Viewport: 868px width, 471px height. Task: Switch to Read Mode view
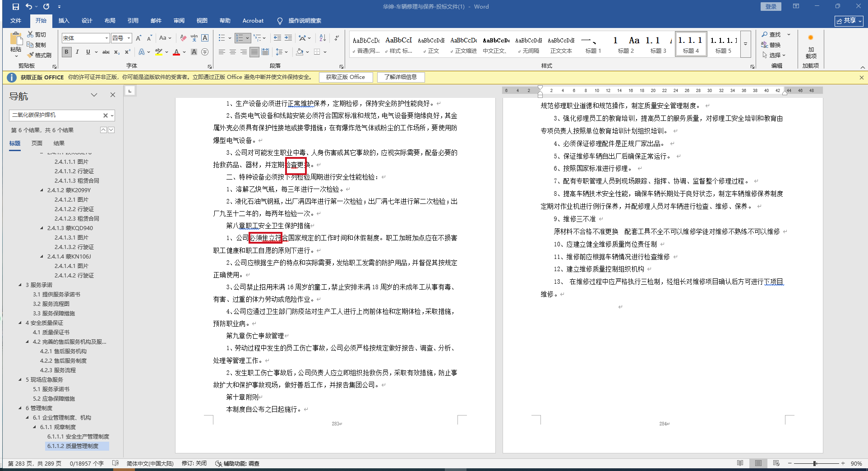[740, 463]
